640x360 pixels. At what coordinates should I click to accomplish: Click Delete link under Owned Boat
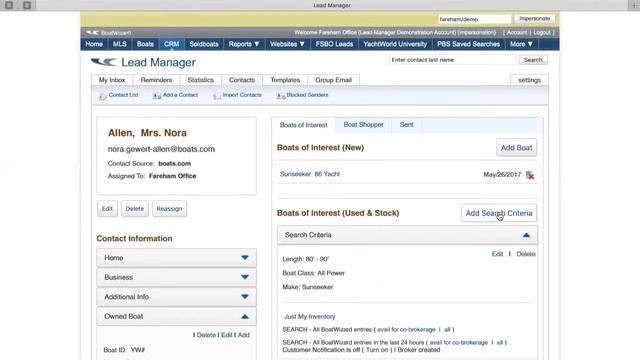click(x=206, y=335)
